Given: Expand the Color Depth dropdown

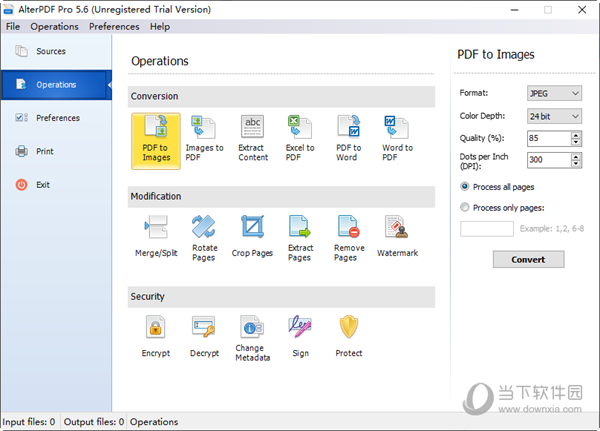Looking at the screenshot, I should [x=554, y=116].
